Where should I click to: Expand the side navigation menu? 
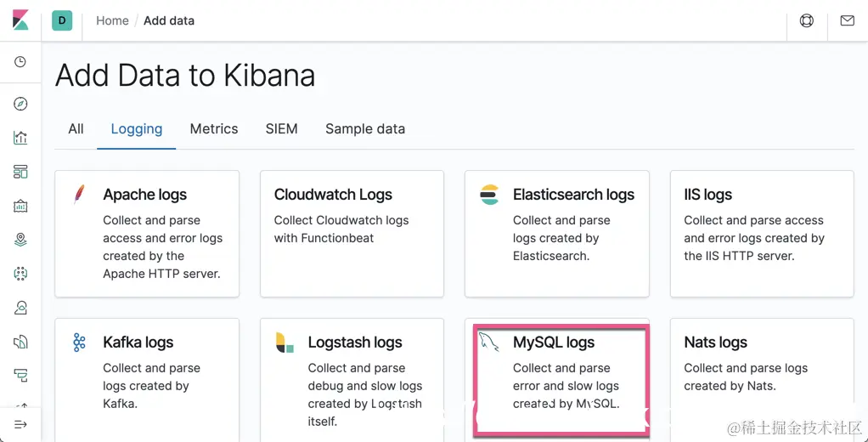pos(20,423)
